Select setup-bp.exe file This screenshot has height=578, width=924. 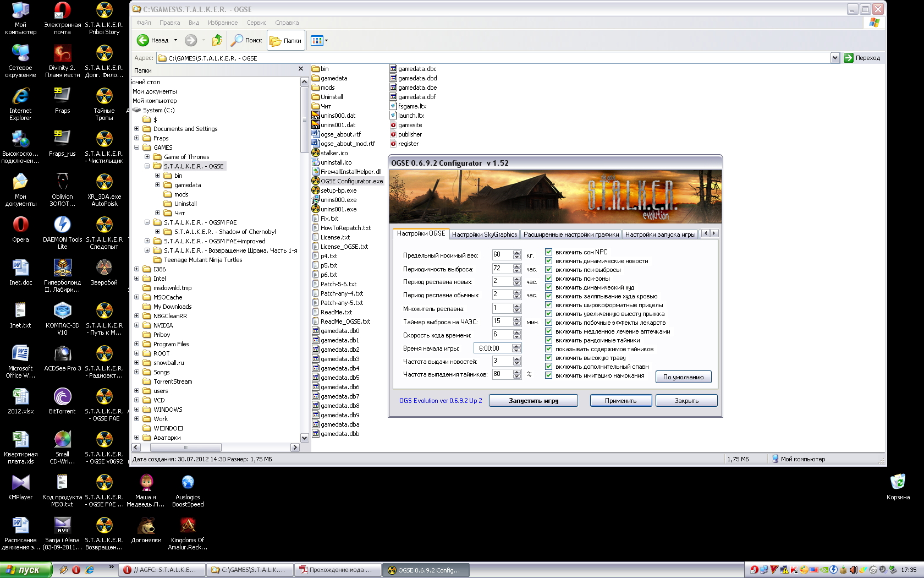click(334, 190)
